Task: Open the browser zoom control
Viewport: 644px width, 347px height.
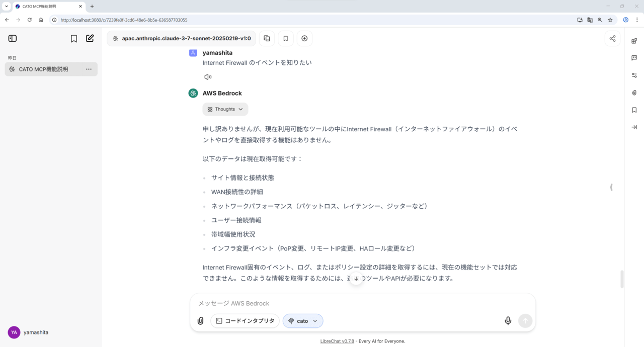Action: tap(600, 20)
